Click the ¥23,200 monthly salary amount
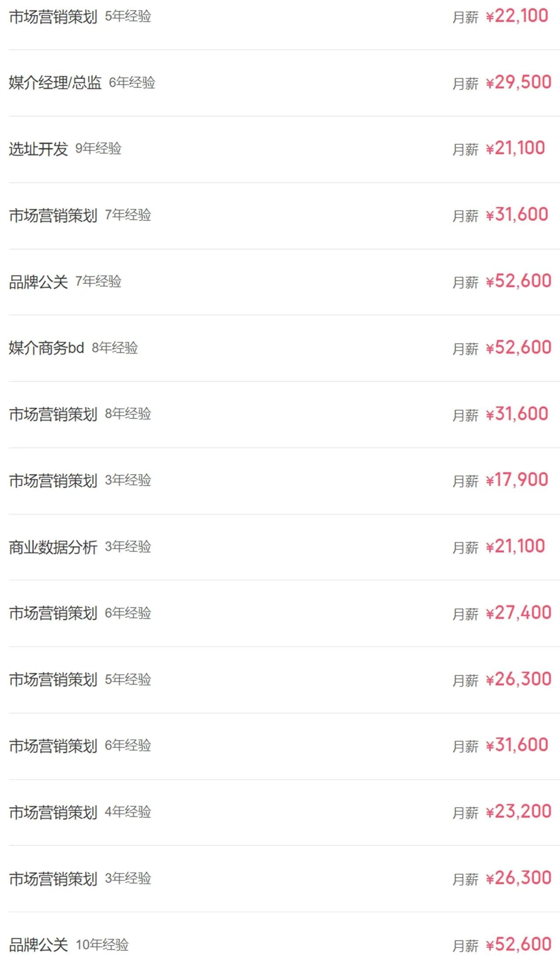The width and height of the screenshot is (560, 965). [x=518, y=812]
